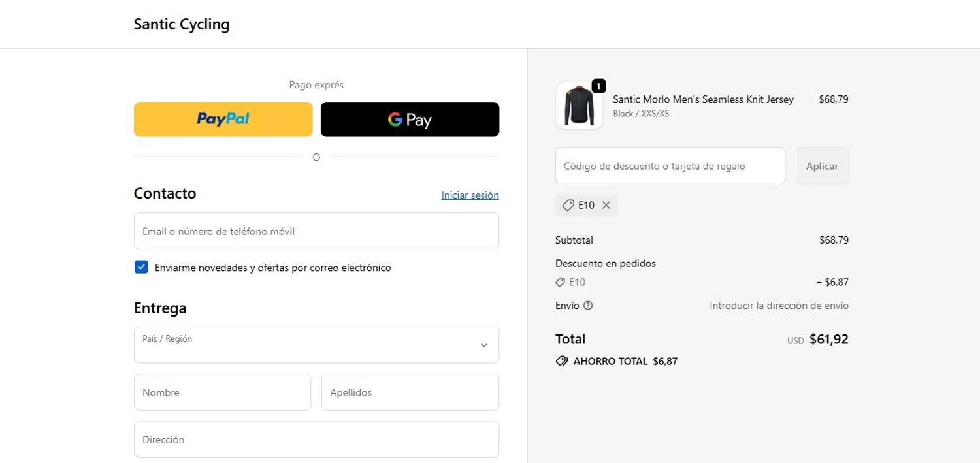
Task: Open the País / Región dropdown
Action: pyautogui.click(x=316, y=345)
